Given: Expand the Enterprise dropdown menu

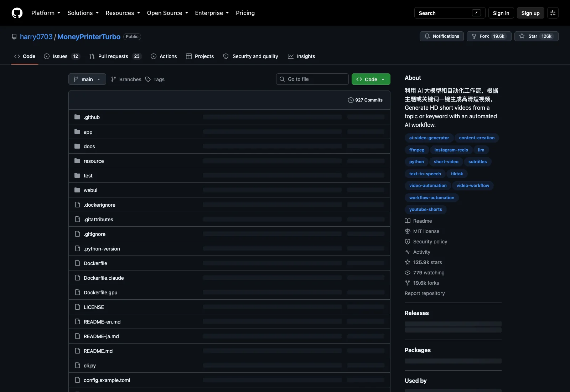Looking at the screenshot, I should click(212, 13).
